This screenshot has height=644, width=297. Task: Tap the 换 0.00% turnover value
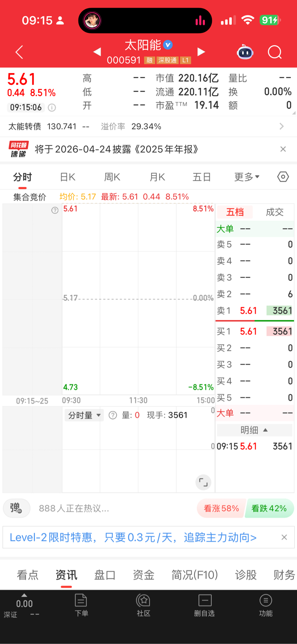(278, 92)
